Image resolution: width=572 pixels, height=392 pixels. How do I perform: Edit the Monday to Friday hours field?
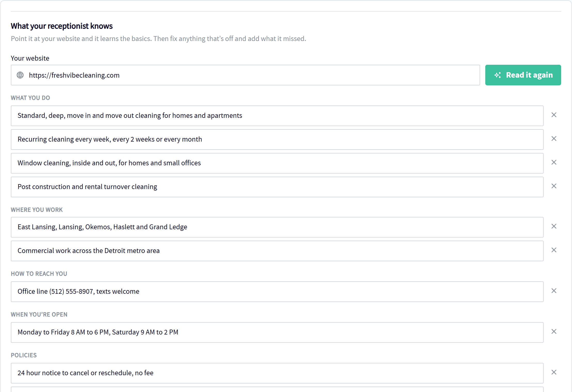277,332
